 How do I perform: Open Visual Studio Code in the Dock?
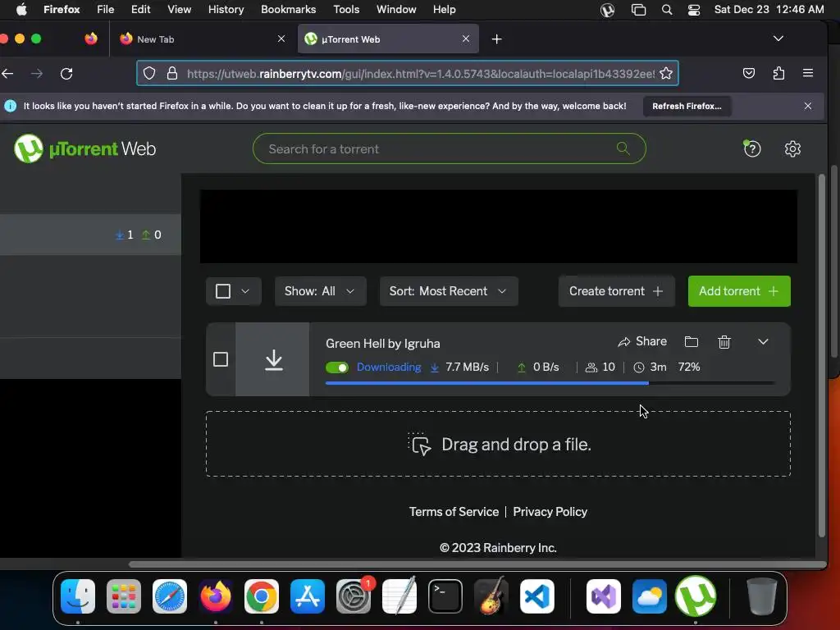(x=536, y=596)
